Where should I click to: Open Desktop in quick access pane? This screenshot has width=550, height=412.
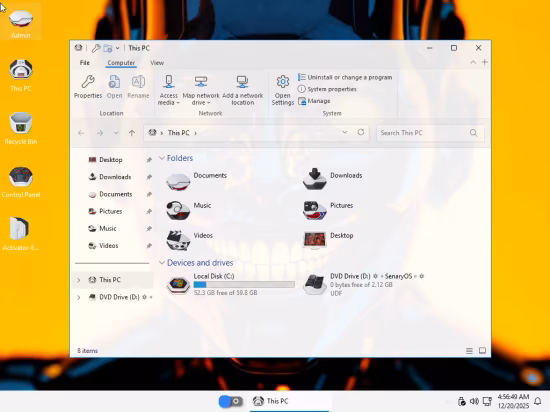(x=111, y=160)
